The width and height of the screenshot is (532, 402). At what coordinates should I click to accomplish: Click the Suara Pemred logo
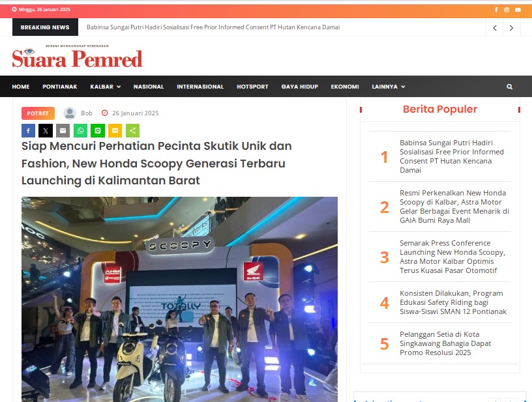pyautogui.click(x=78, y=56)
